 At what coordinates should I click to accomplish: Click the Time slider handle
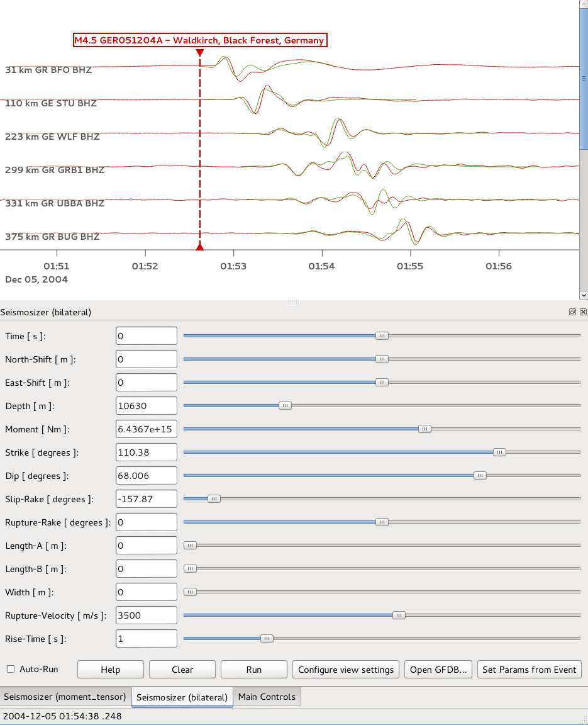[382, 335]
